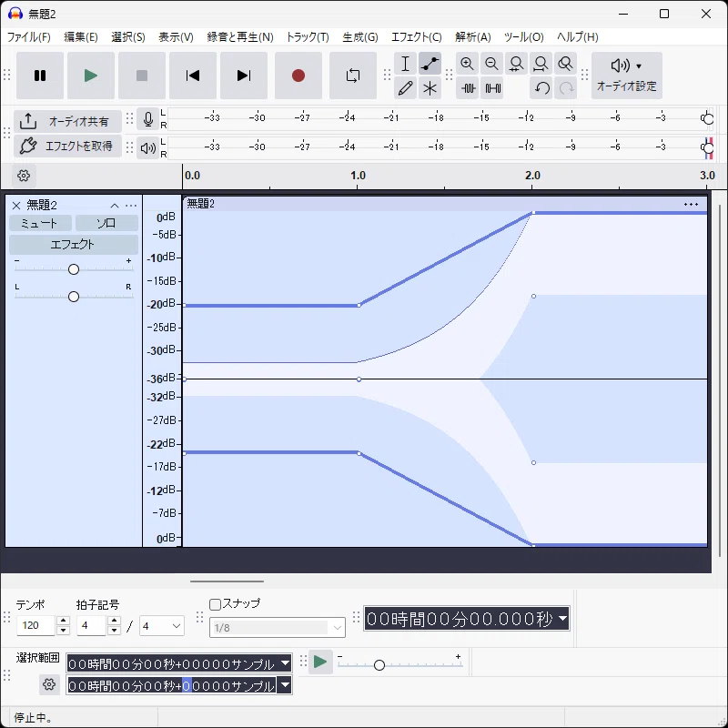This screenshot has height=728, width=728.
Task: Select the I-beam Selection tool
Action: (405, 64)
